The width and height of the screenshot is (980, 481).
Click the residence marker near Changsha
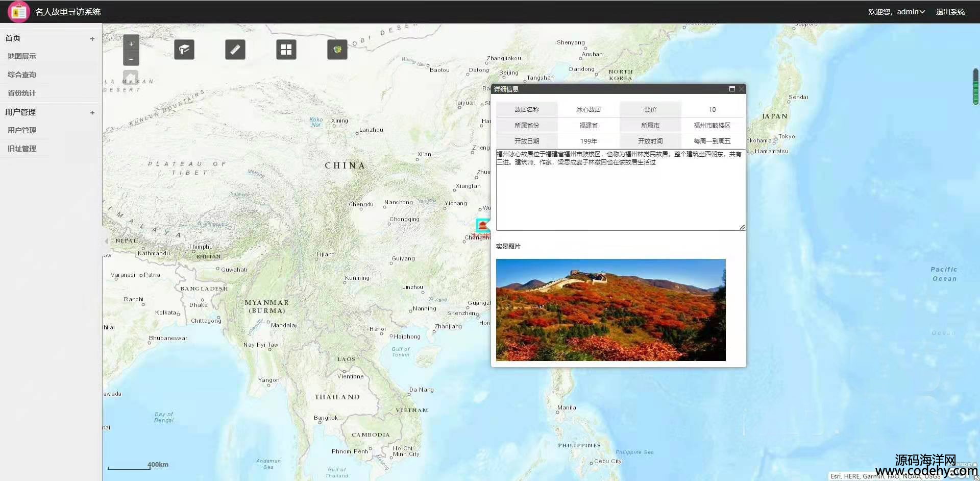pos(482,226)
